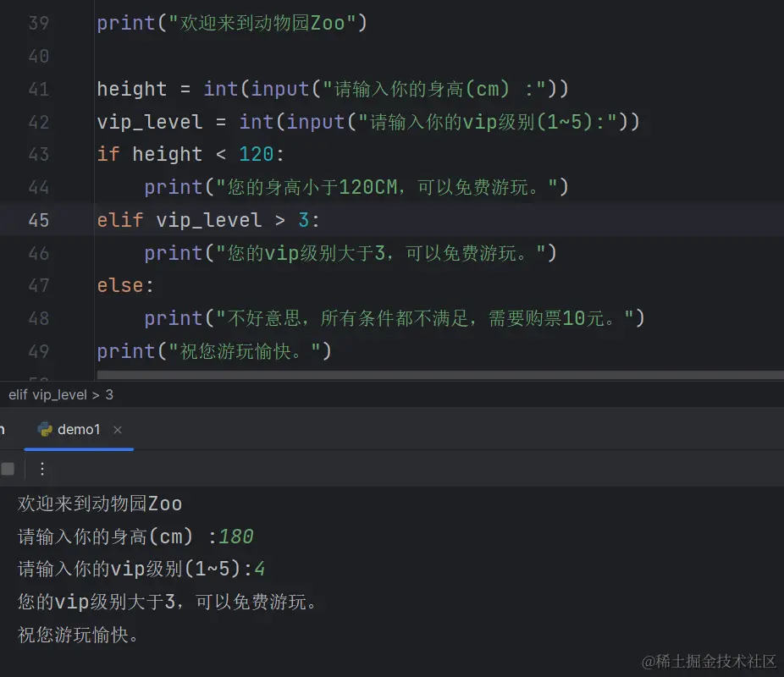Click line number 47 in gutter
The image size is (784, 677).
point(38,286)
